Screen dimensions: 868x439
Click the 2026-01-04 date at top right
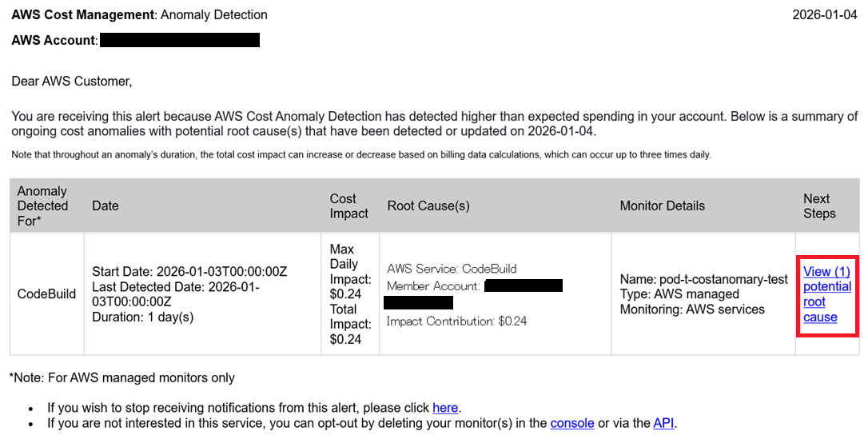click(x=824, y=14)
